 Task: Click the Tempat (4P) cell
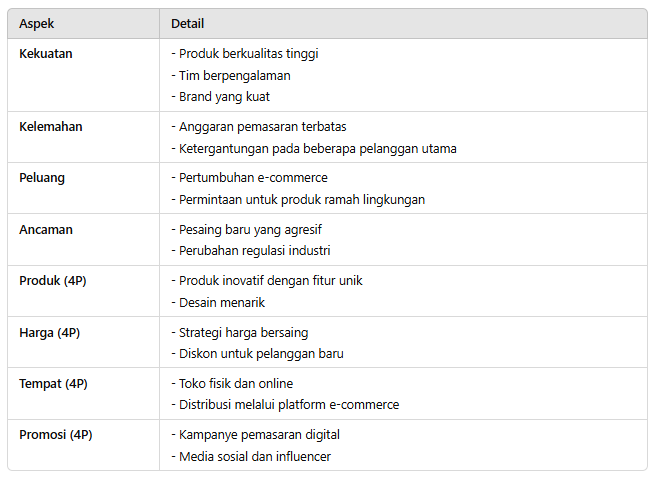54,383
